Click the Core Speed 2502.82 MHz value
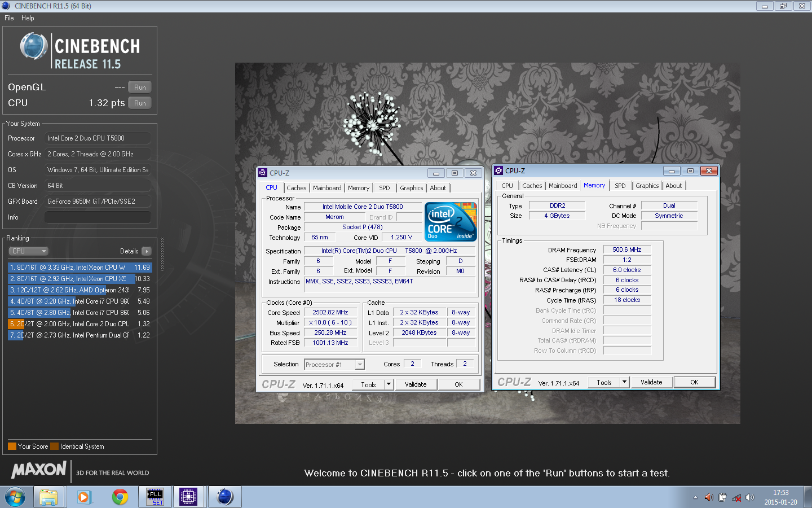 tap(330, 312)
